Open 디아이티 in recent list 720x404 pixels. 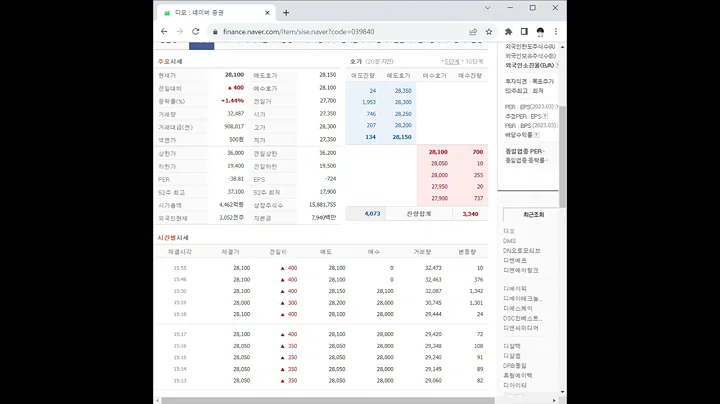tap(515, 386)
